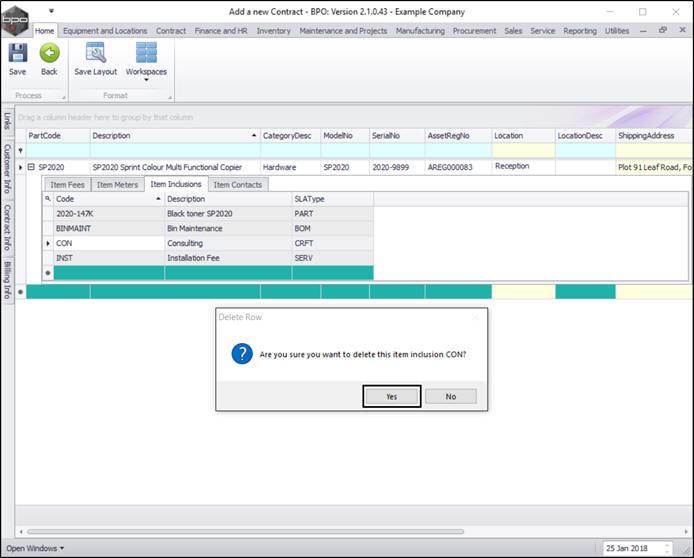Click the date field spinner arrows
The width and height of the screenshot is (694, 558).
[x=667, y=548]
